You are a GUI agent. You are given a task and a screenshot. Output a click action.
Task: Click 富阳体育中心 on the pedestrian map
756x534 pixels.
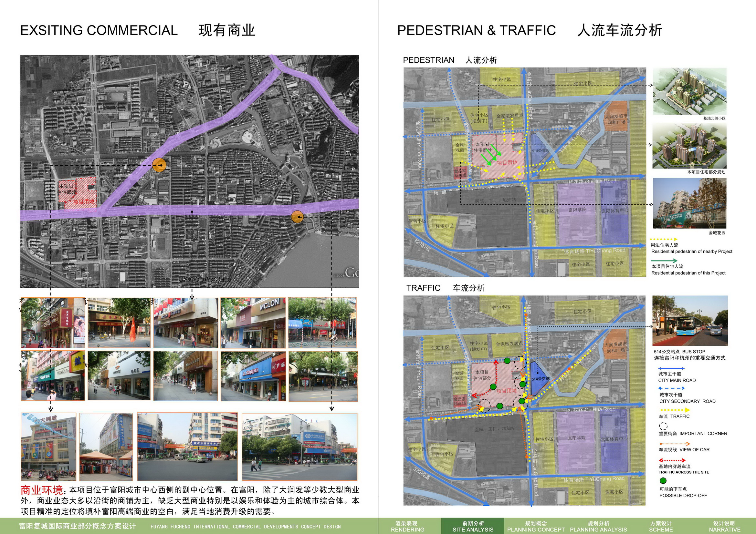pyautogui.click(x=615, y=211)
